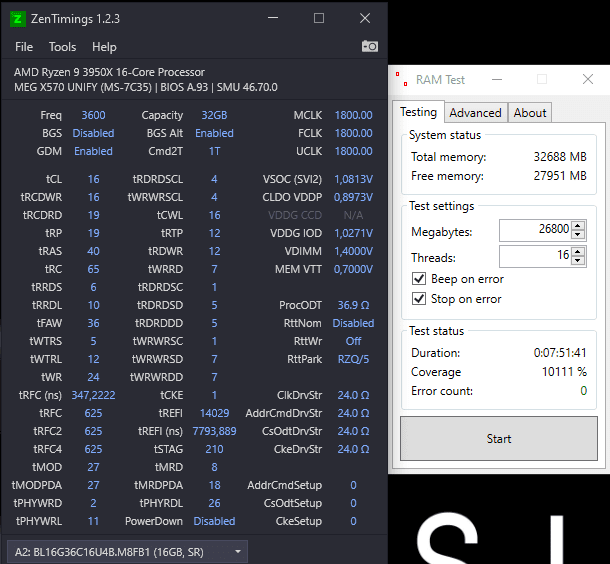Click the ClkDrvStr value 24.0 Ω
This screenshot has height=564, width=610.
coord(353,395)
